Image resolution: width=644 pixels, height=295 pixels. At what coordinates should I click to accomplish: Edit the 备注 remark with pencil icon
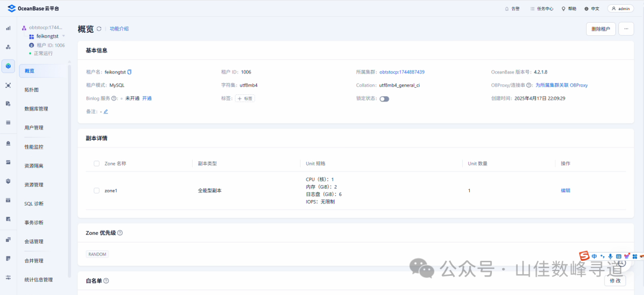[x=106, y=112]
